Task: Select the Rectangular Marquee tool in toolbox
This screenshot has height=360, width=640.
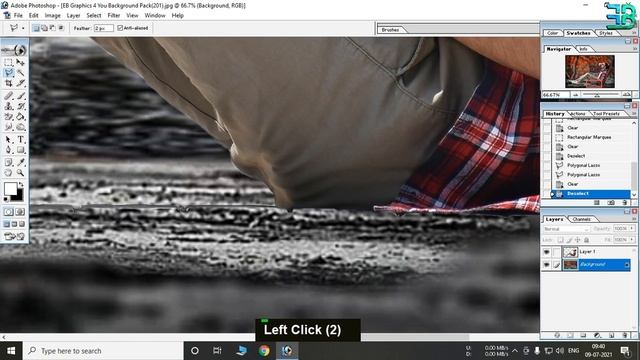Action: click(x=9, y=62)
